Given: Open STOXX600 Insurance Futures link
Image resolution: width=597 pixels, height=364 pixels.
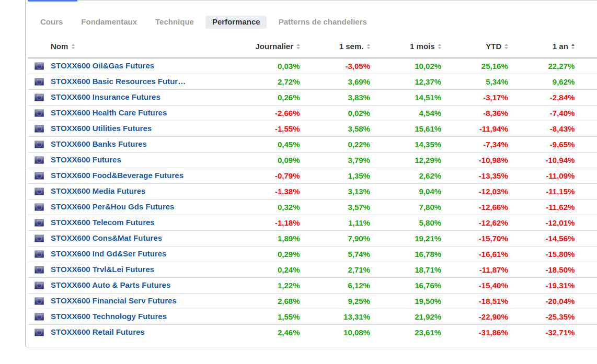Looking at the screenshot, I should pos(106,97).
